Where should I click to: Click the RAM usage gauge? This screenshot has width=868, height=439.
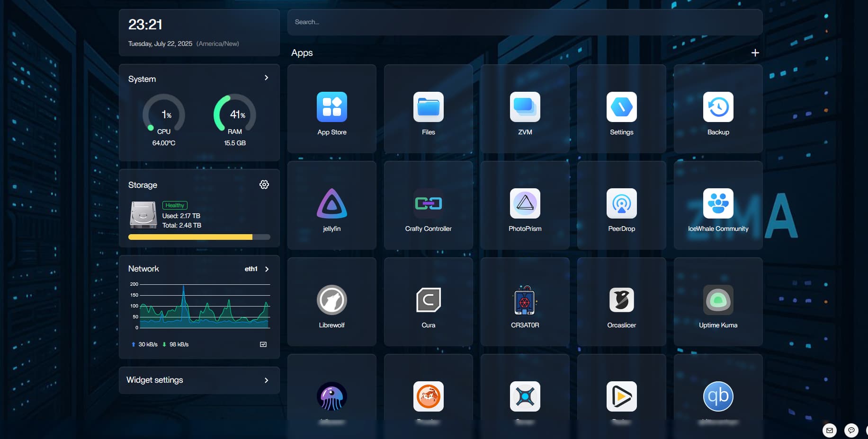pyautogui.click(x=235, y=114)
